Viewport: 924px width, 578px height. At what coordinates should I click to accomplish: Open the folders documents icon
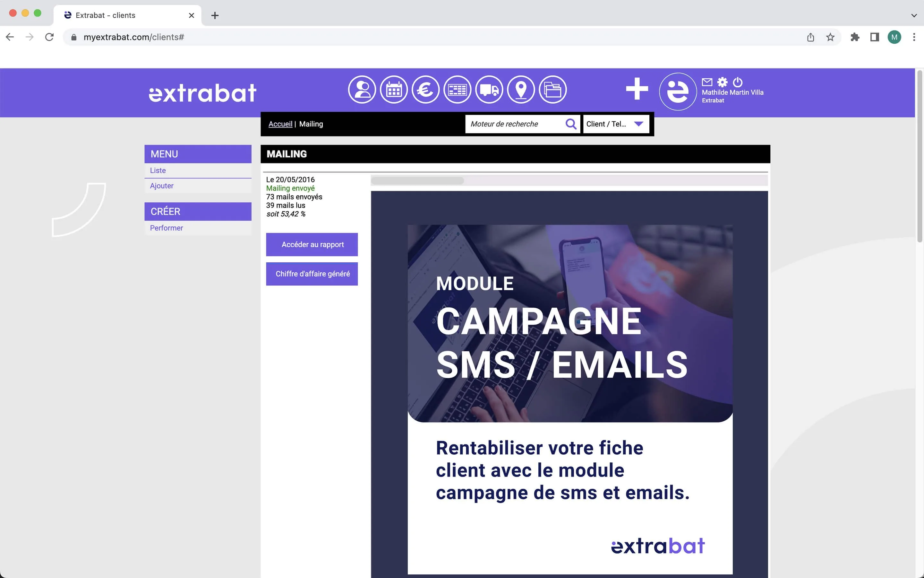tap(552, 90)
